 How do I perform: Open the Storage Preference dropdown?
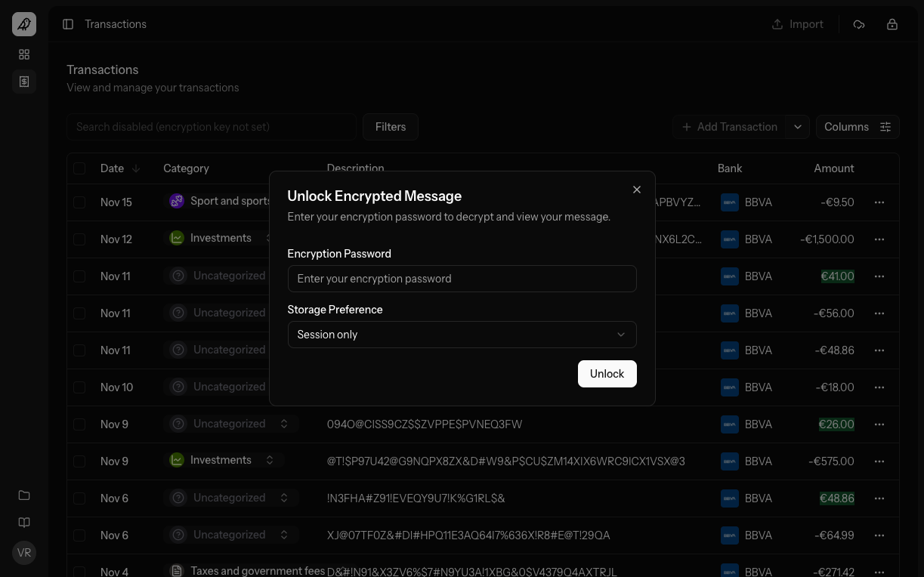pyautogui.click(x=462, y=335)
